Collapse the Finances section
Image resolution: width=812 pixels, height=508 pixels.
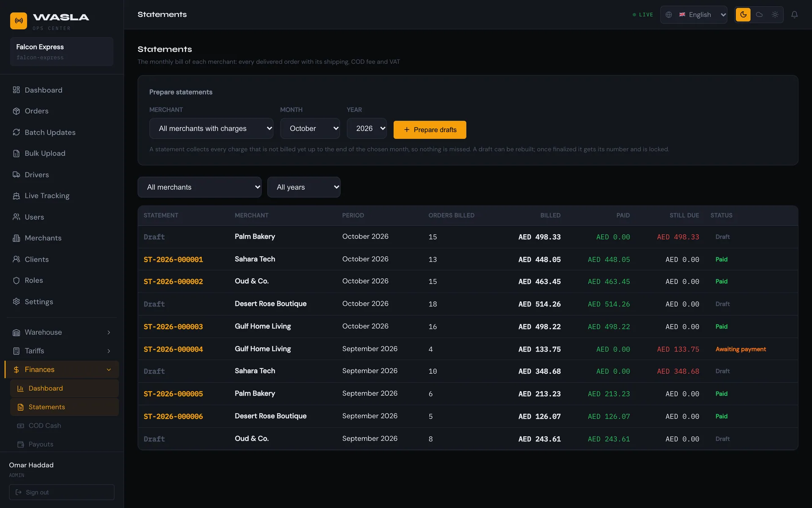(x=62, y=370)
